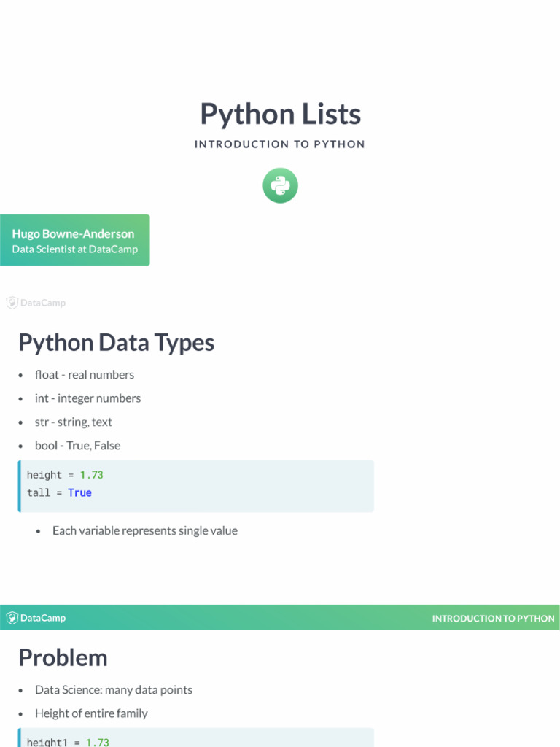
Task: Select the "Python Lists" title
Action: (x=280, y=115)
